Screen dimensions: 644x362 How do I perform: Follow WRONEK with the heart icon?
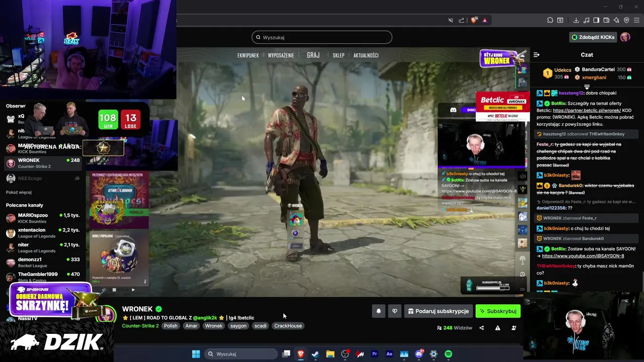[x=394, y=311]
